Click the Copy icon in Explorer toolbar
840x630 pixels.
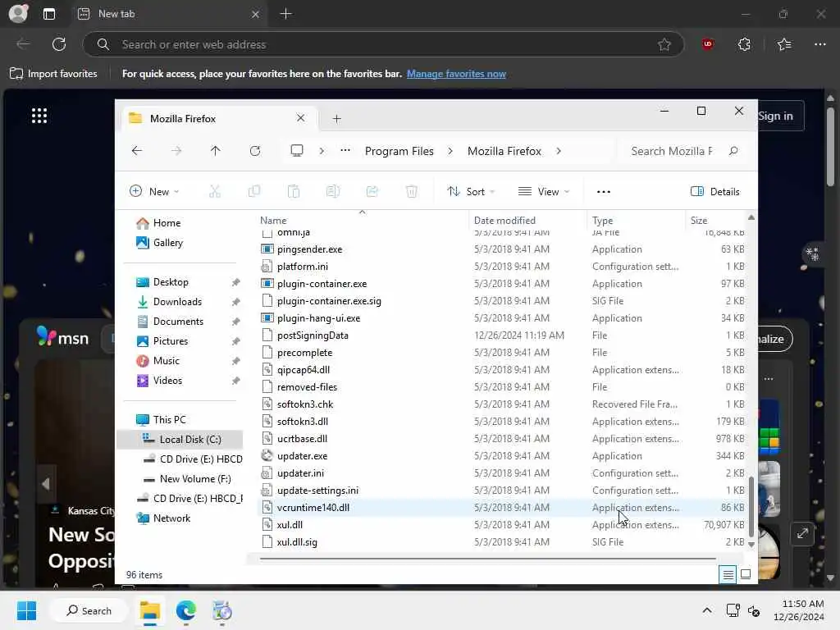tap(254, 191)
